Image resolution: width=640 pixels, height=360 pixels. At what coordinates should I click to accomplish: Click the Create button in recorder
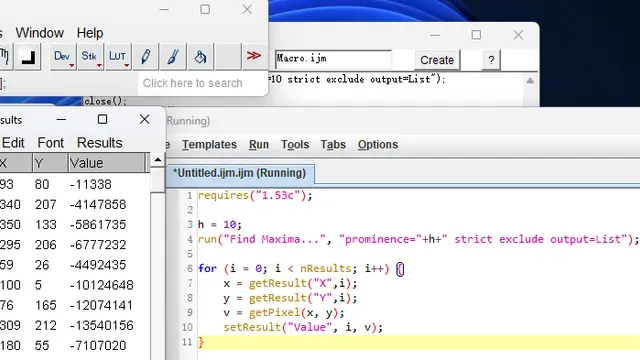(437, 60)
